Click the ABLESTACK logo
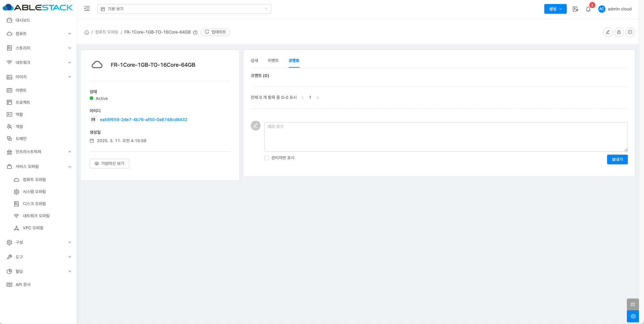 [x=38, y=7]
